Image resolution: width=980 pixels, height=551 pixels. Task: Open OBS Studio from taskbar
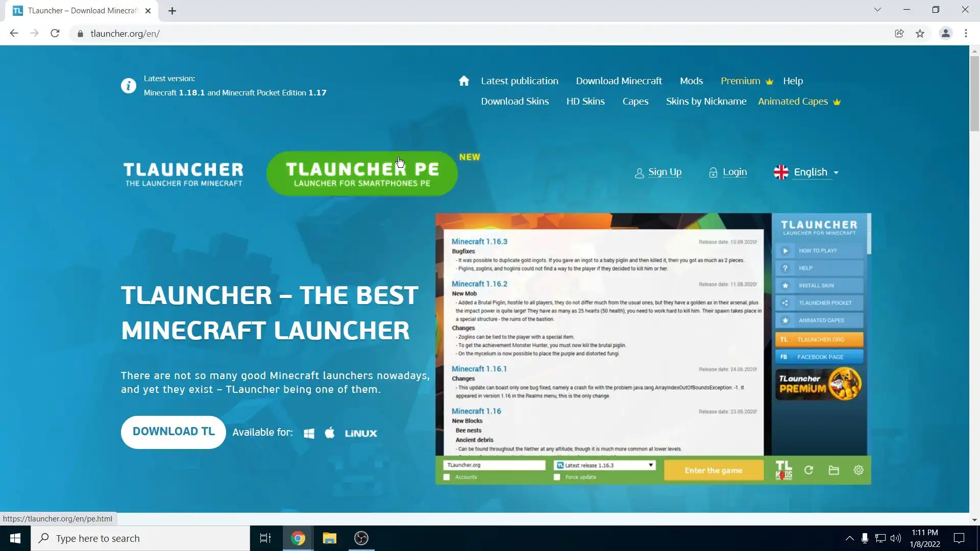coord(361,538)
